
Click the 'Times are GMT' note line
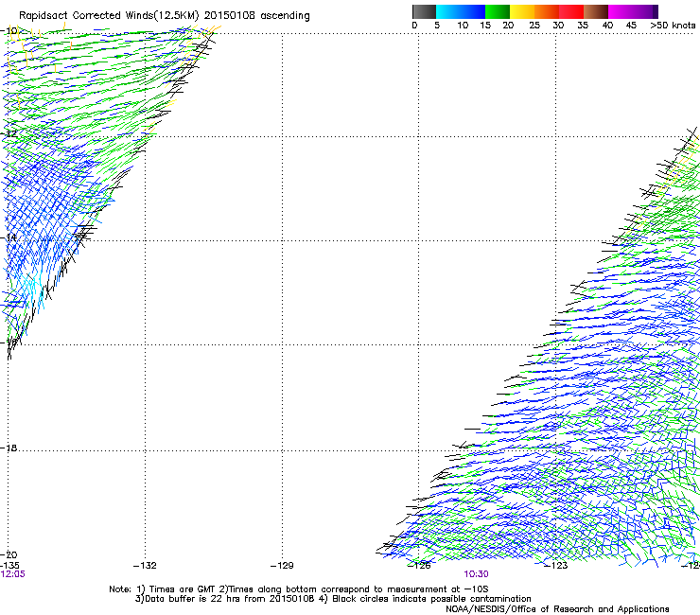299,589
